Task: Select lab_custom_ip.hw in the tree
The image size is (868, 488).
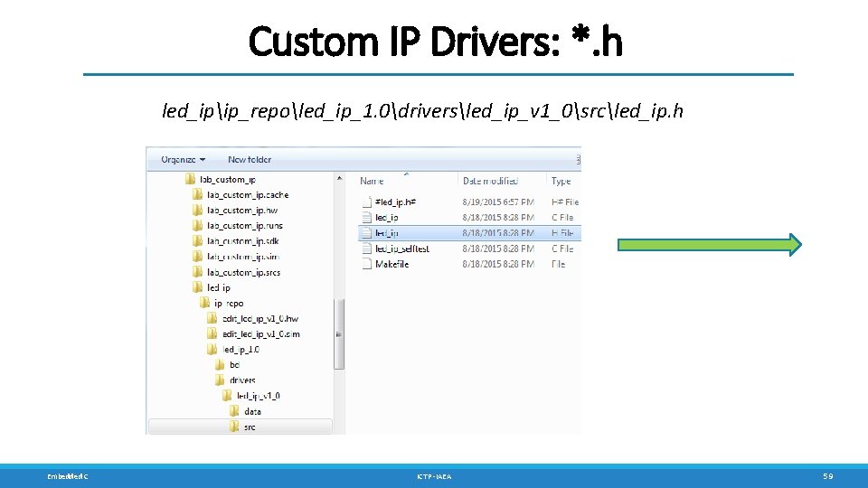Action: [x=242, y=211]
